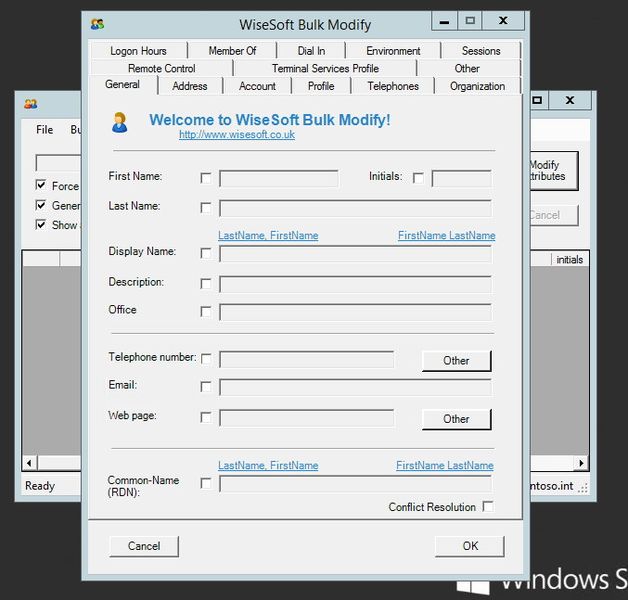The height and width of the screenshot is (600, 628).
Task: Click the Email input field
Action: point(356,387)
